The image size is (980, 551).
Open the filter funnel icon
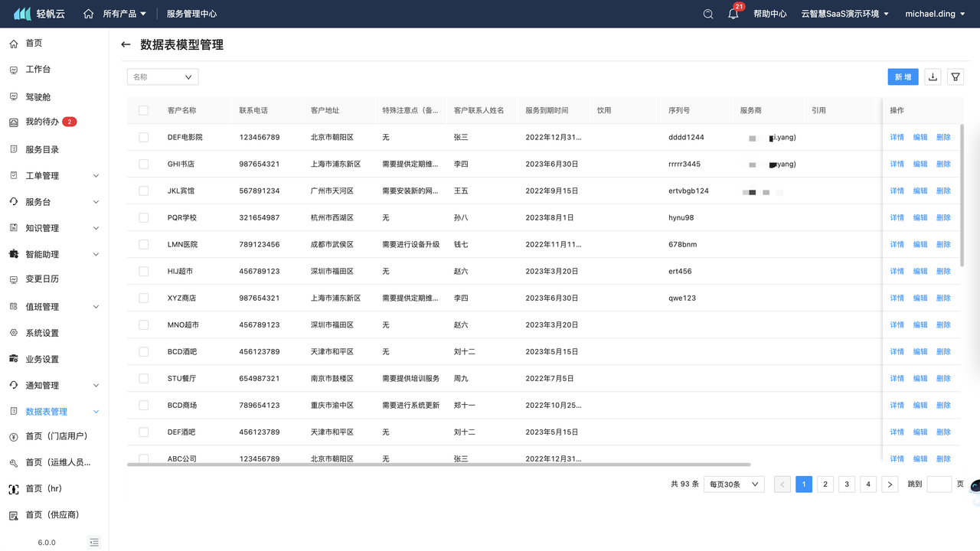click(955, 77)
